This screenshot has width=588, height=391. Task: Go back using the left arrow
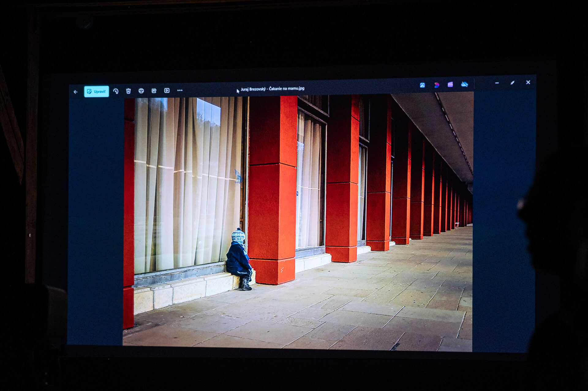[x=76, y=92]
